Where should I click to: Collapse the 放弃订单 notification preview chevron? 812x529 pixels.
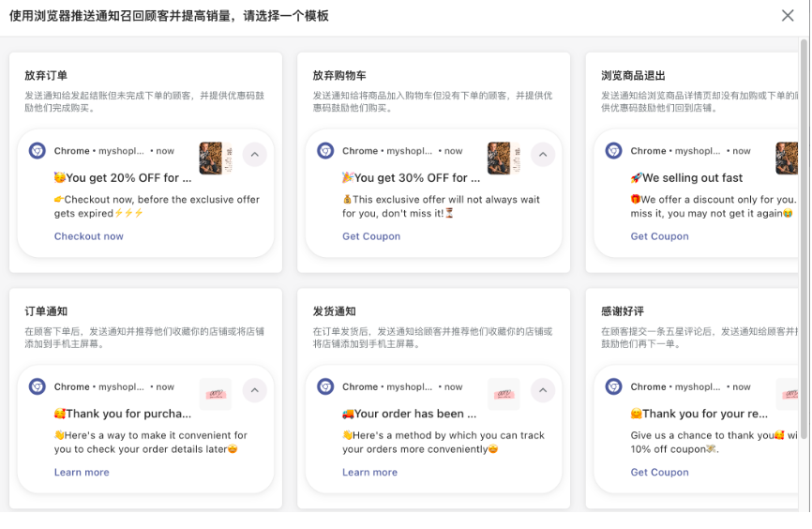tap(255, 155)
